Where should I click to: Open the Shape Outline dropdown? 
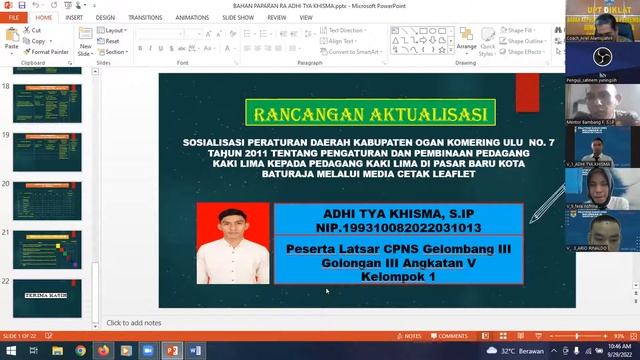pyautogui.click(x=523, y=41)
